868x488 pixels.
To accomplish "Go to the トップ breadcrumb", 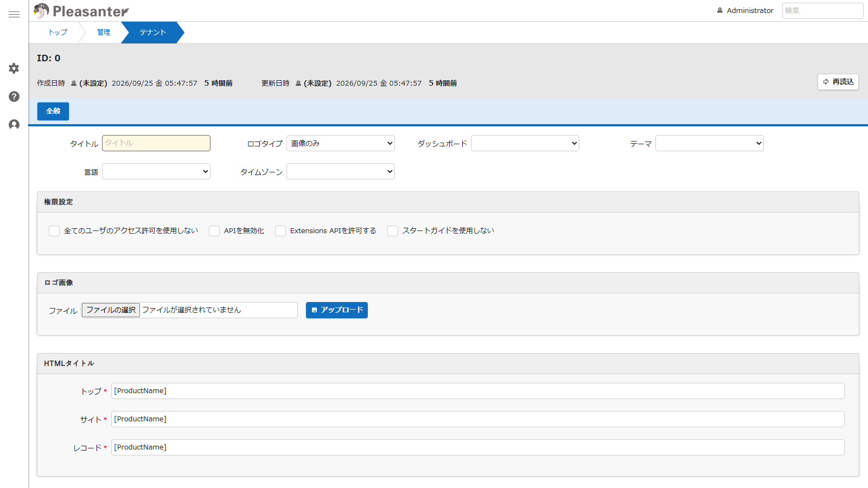I will tap(58, 33).
